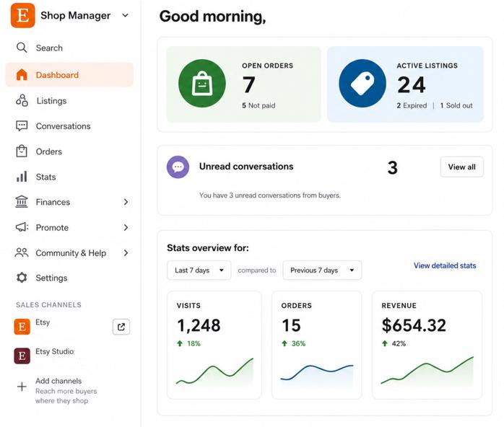This screenshot has width=504, height=427.
Task: Click the Stats bar chart icon
Action: [22, 177]
